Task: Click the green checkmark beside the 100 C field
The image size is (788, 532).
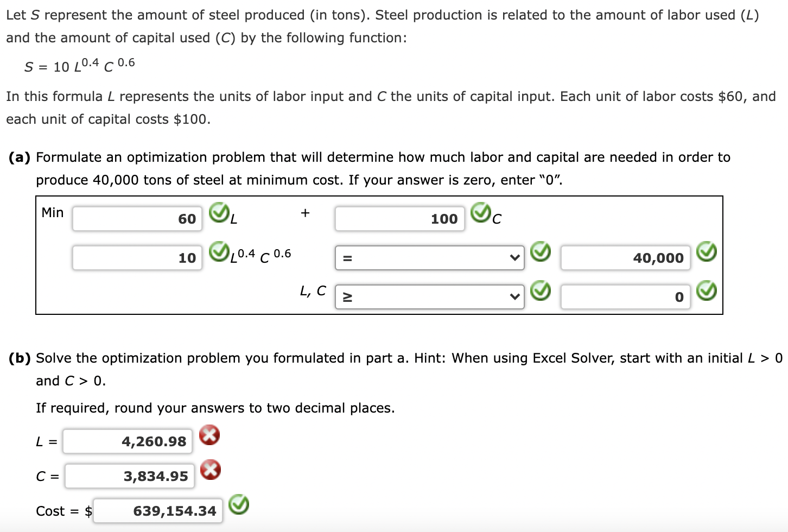Action: point(481,214)
